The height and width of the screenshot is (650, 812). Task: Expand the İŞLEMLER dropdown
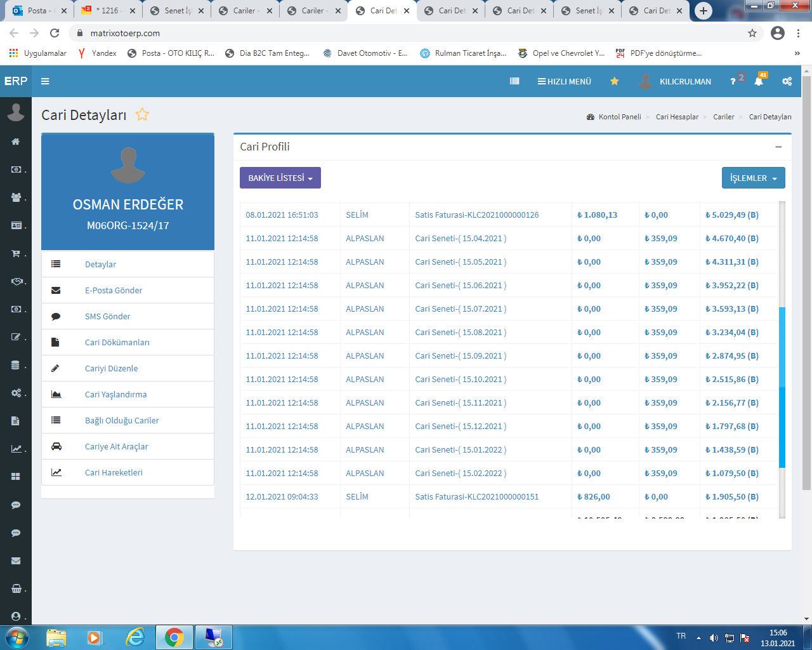[753, 178]
